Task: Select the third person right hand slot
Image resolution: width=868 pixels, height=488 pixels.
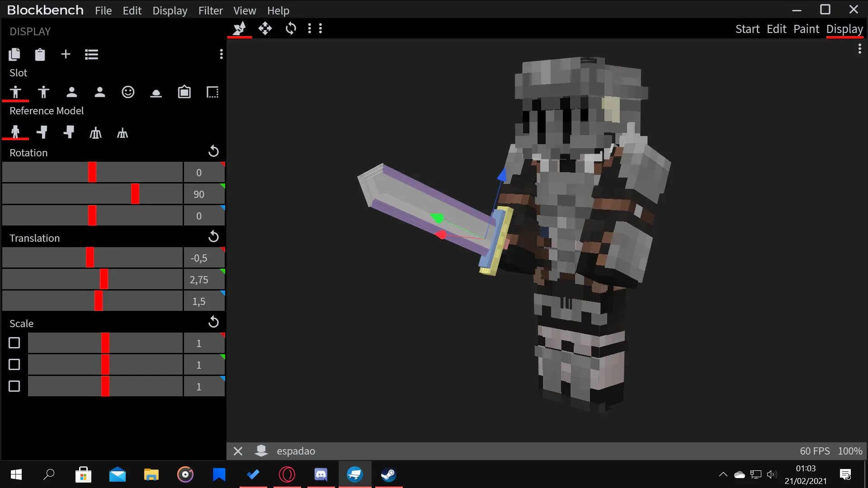Action: pos(15,92)
